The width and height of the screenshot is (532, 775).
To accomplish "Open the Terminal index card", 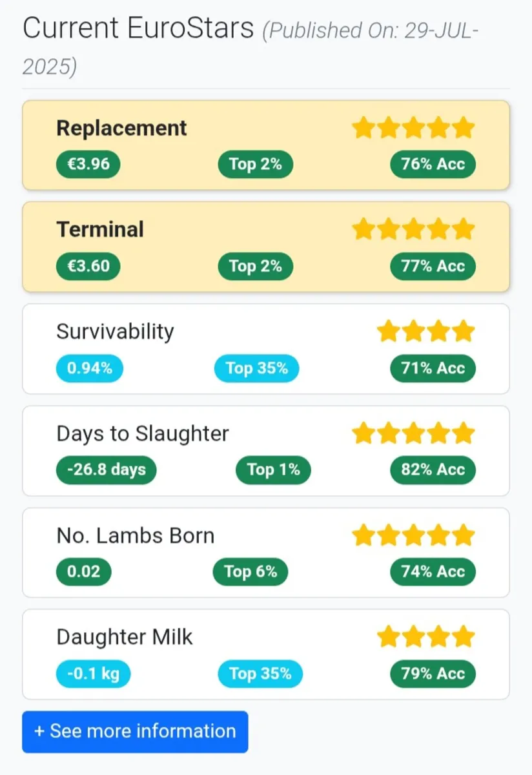I will [266, 247].
